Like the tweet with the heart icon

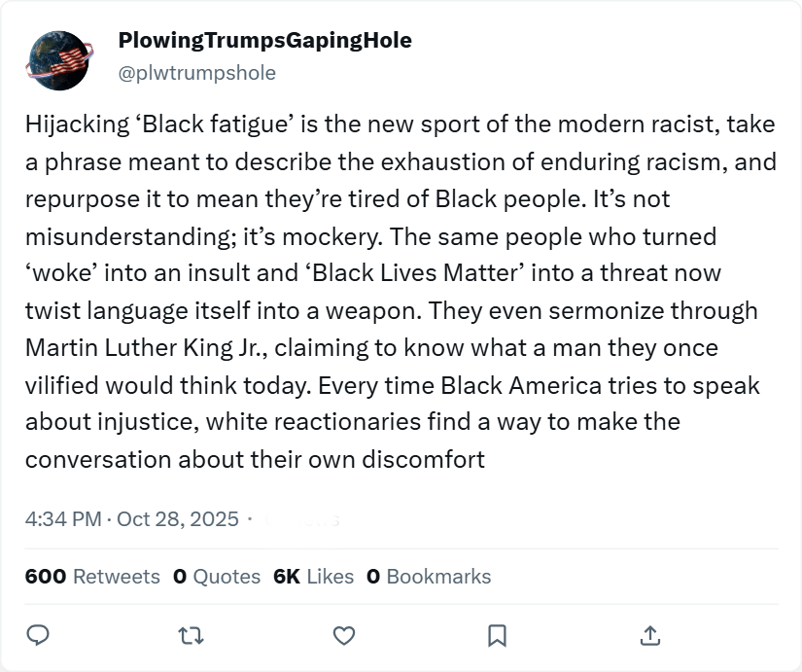point(344,635)
